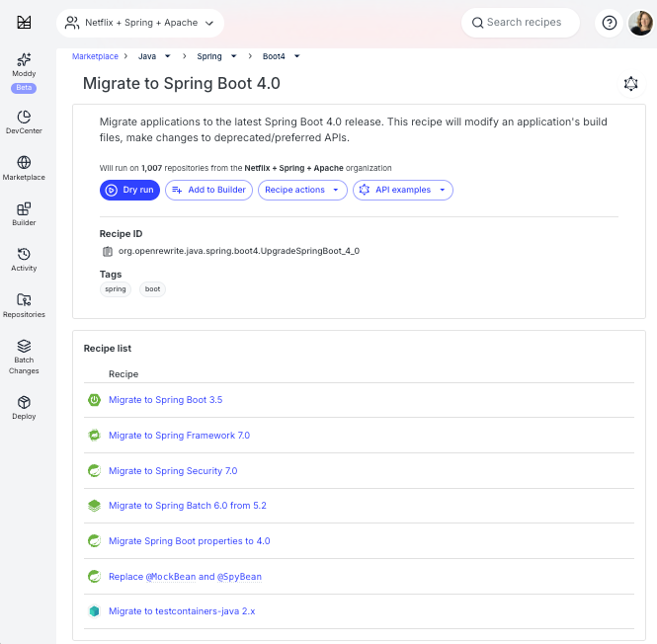Click the help question mark icon
Image resolution: width=657 pixels, height=644 pixels.
click(609, 23)
